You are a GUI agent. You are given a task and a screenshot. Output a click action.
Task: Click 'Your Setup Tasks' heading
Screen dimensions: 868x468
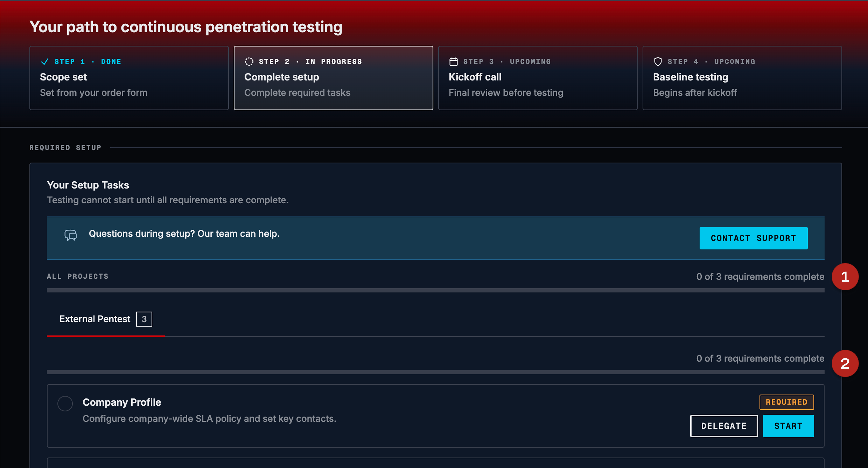click(x=88, y=185)
